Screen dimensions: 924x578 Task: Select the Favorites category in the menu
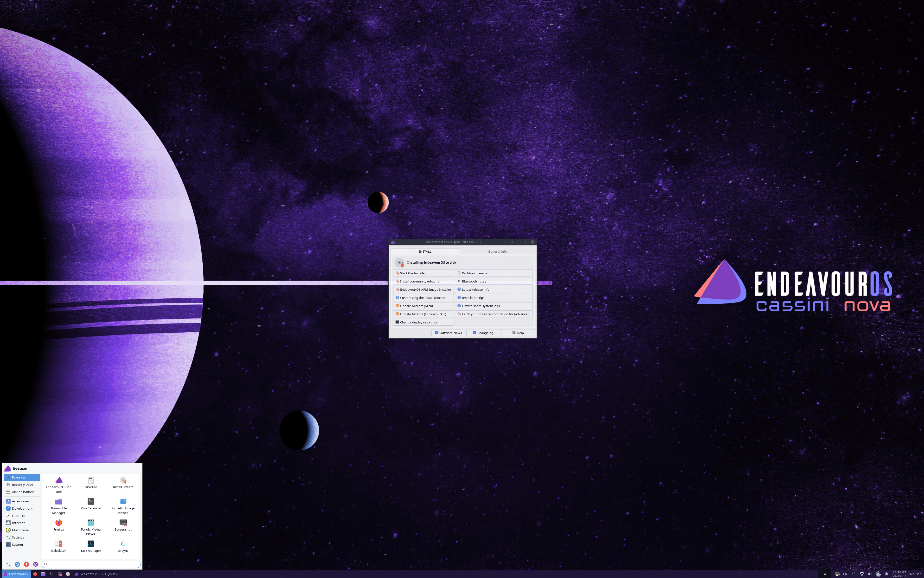(22, 478)
